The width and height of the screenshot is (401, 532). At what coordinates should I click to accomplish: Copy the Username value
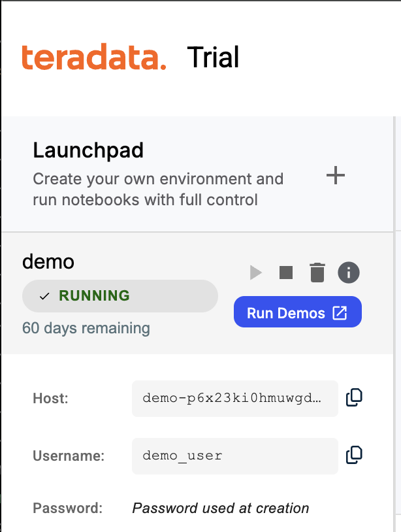pyautogui.click(x=354, y=455)
